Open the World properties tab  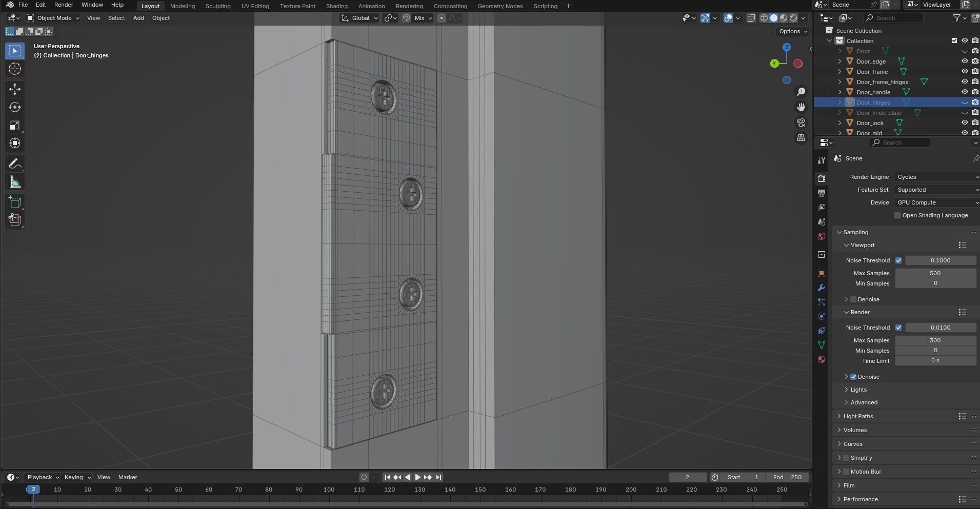[822, 236]
